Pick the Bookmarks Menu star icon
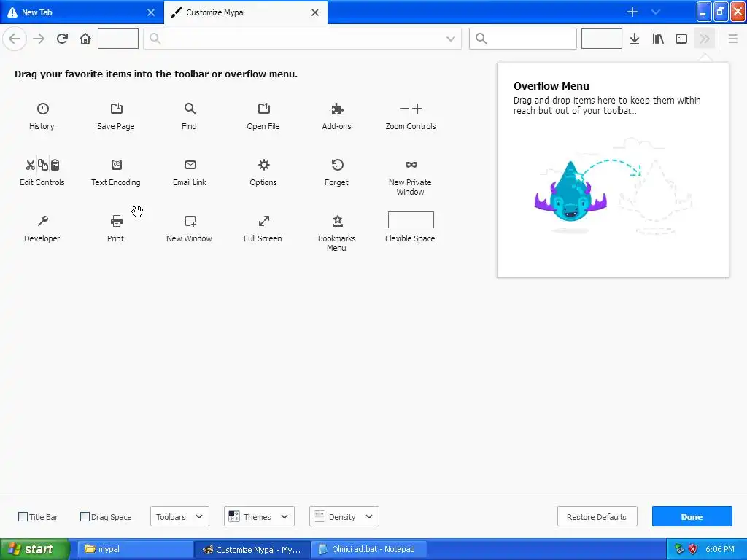747x560 pixels. click(x=337, y=221)
